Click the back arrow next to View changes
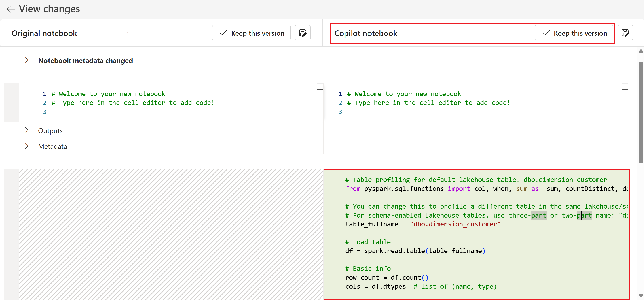Viewport: 644px width, 300px height. click(11, 9)
